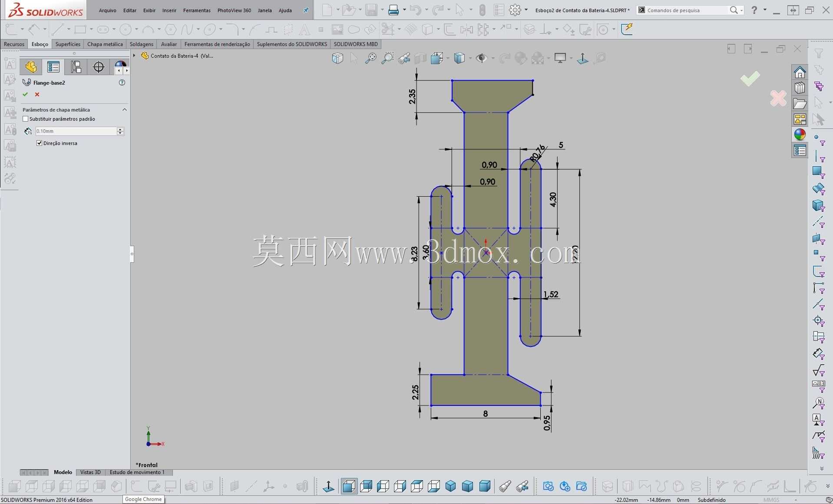Collapse the Parâmetros de chapa metálica section
Viewport: 833px width, 504px height.
(x=125, y=110)
